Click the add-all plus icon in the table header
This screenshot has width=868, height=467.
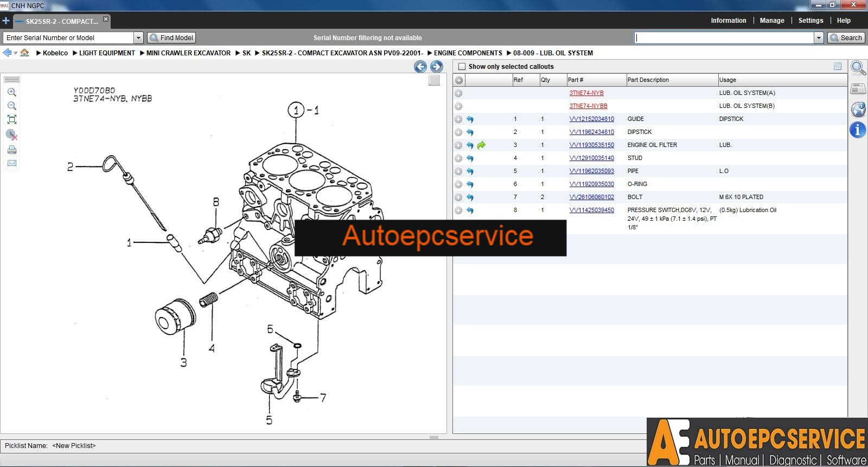pyautogui.click(x=459, y=80)
